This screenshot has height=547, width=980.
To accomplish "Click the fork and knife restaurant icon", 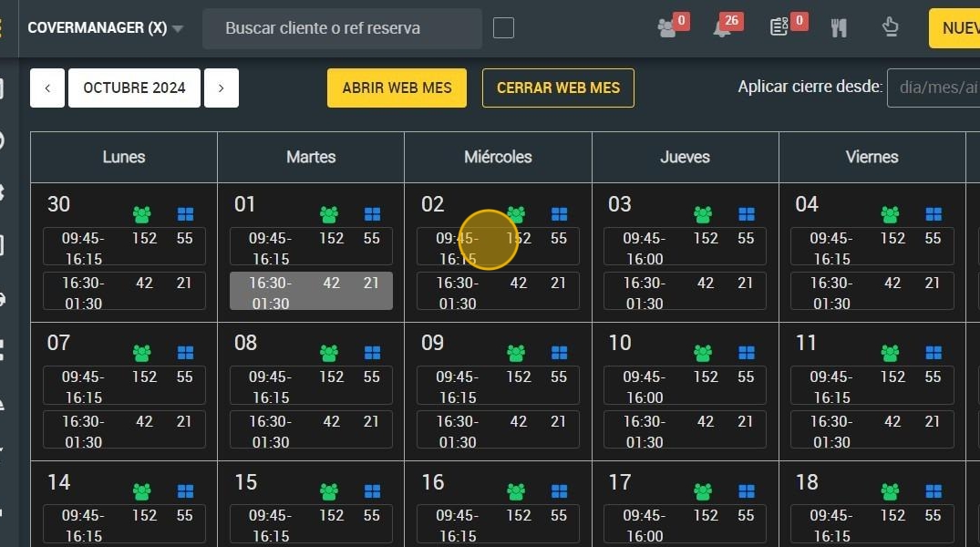I will [x=838, y=28].
